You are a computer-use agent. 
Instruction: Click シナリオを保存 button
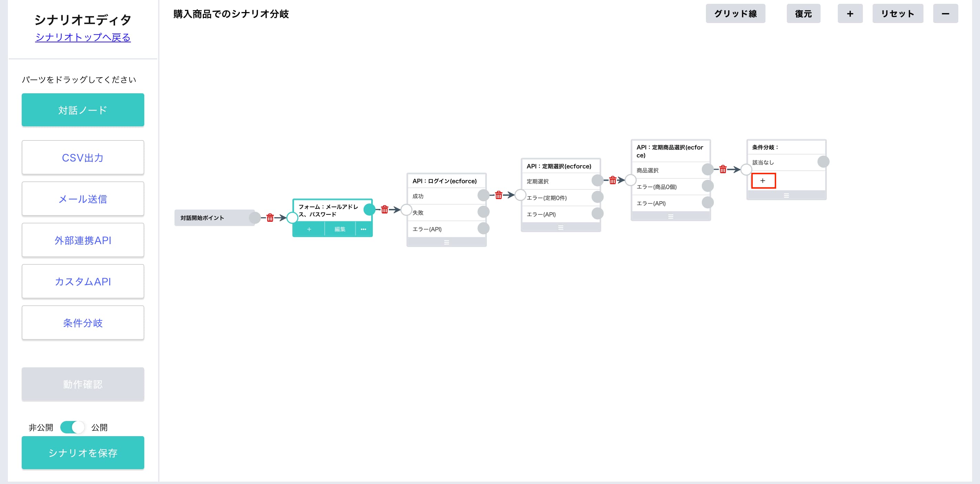pos(83,453)
